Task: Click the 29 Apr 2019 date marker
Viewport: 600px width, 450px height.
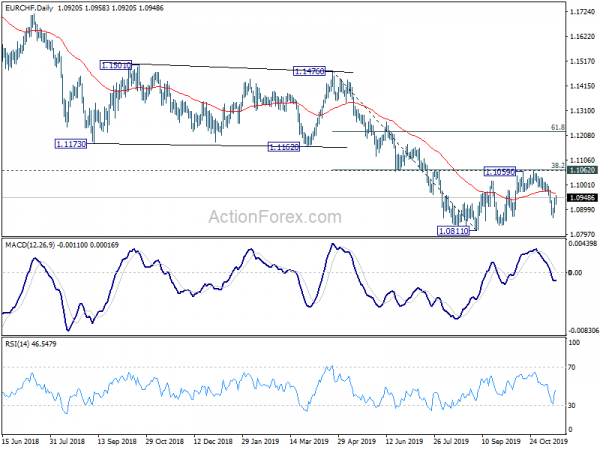Action: tap(357, 441)
